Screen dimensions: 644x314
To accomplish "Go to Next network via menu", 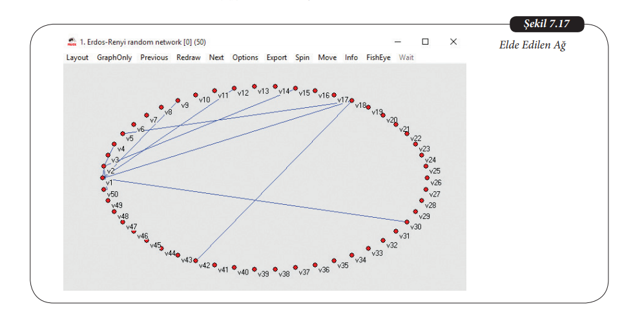I will (216, 58).
